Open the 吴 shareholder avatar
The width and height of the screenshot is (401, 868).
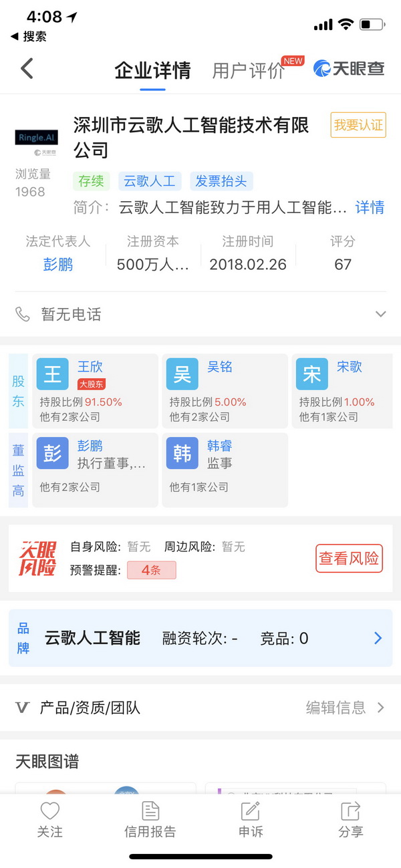click(x=182, y=374)
